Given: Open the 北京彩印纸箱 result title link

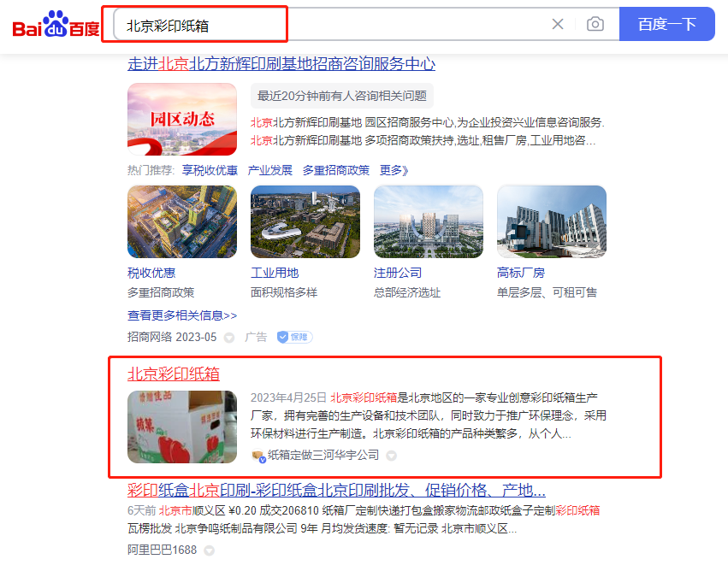Looking at the screenshot, I should coord(174,374).
